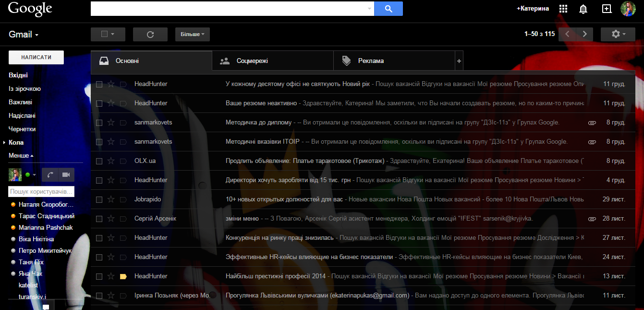Select the OLX.ua message checkbox
The height and width of the screenshot is (310, 644).
(99, 161)
